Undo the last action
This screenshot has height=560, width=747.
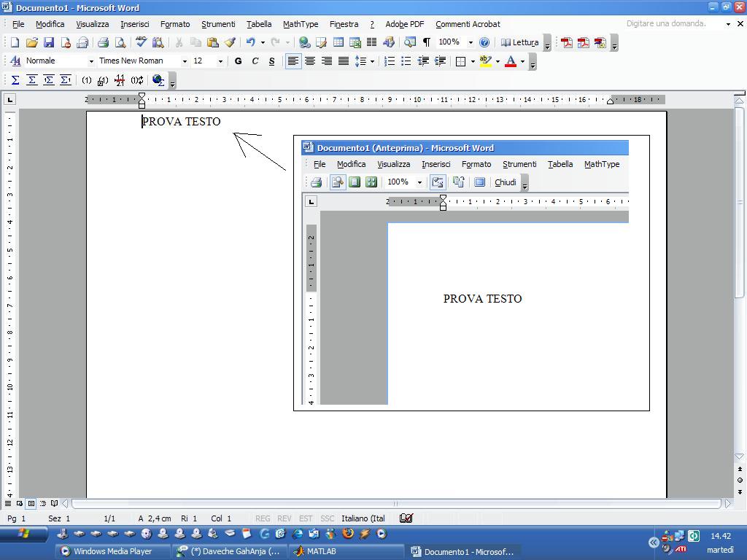[251, 42]
